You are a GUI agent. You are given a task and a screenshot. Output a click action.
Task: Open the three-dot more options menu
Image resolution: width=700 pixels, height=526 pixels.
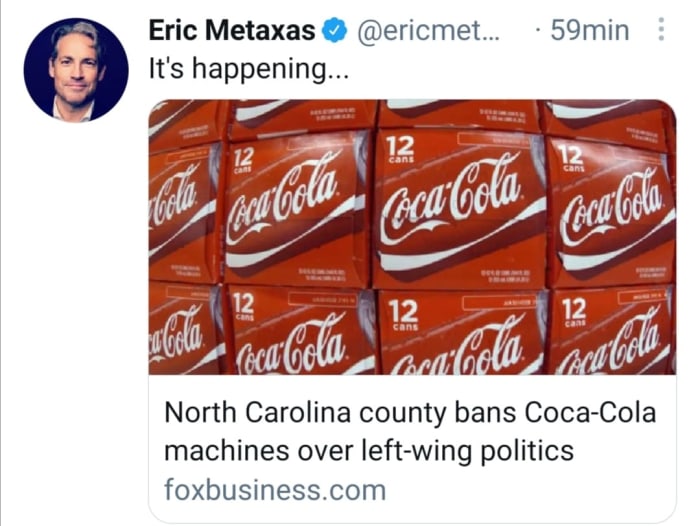[x=660, y=31]
